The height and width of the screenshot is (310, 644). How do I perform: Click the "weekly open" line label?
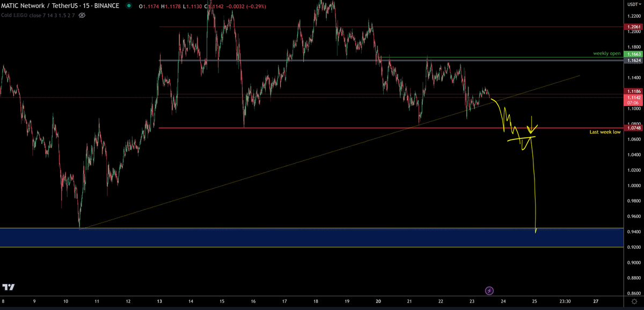click(606, 54)
